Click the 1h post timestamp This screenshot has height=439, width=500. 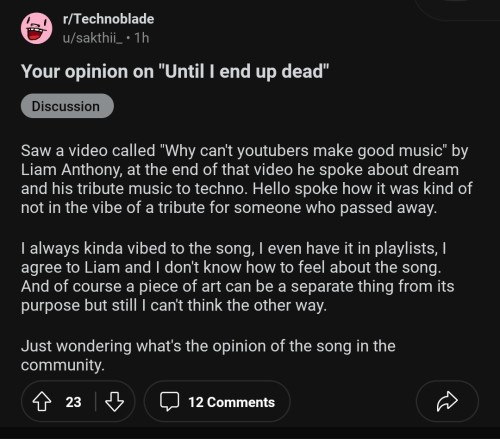[x=142, y=38]
